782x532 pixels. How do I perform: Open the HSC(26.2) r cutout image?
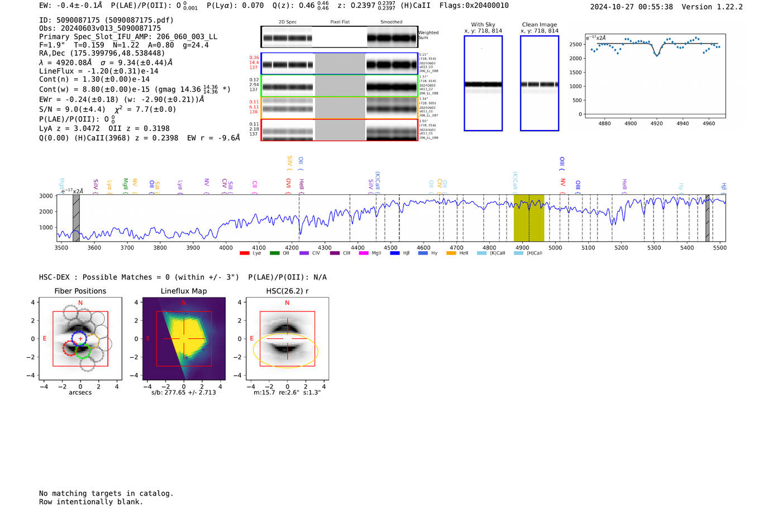(287, 339)
